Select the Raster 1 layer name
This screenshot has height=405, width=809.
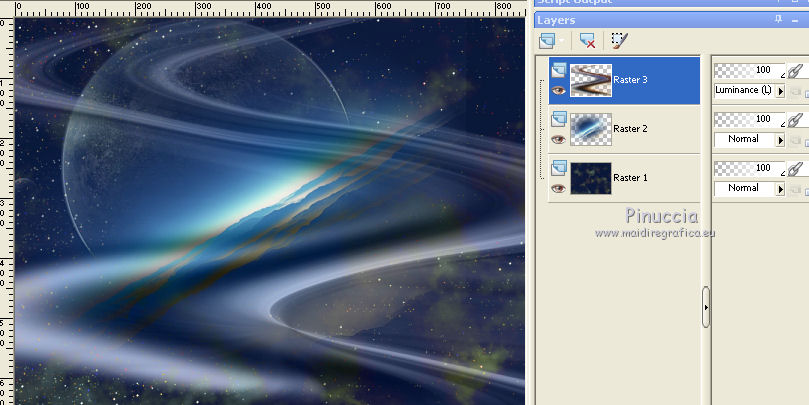click(630, 177)
